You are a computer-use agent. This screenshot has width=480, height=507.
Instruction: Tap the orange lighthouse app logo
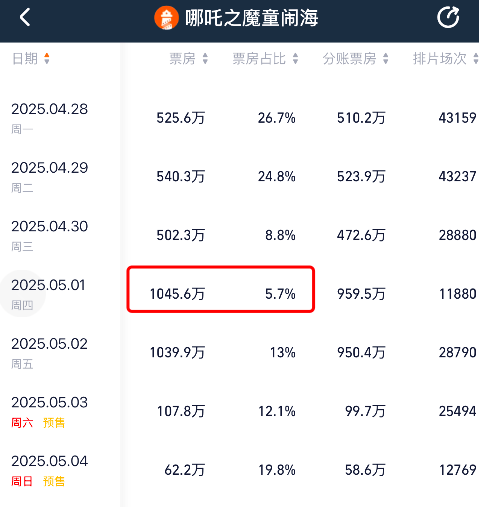point(166,18)
